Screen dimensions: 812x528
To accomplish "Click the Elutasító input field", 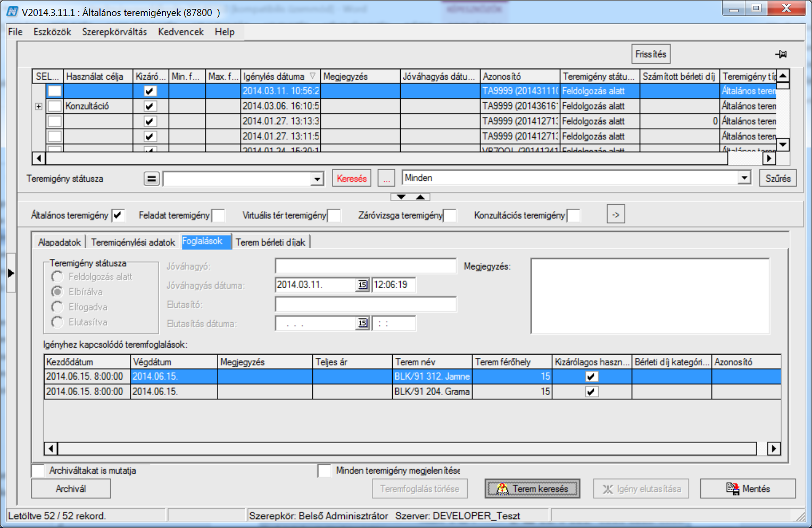I will point(366,304).
